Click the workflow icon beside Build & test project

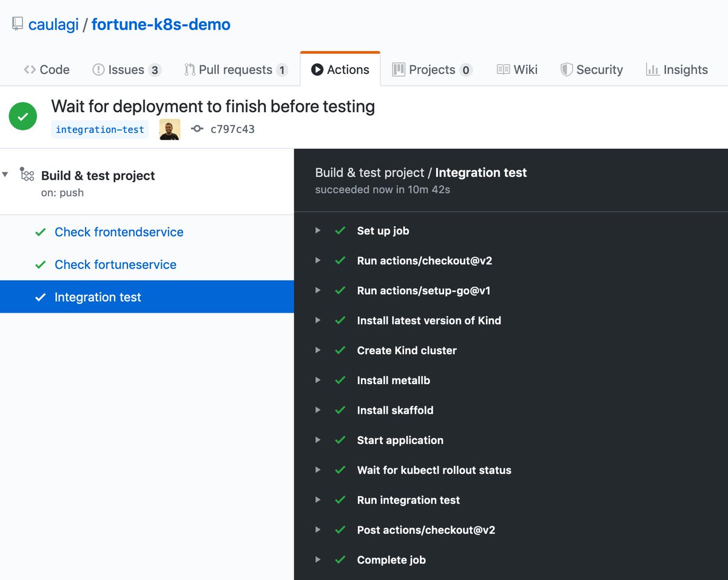pyautogui.click(x=27, y=175)
